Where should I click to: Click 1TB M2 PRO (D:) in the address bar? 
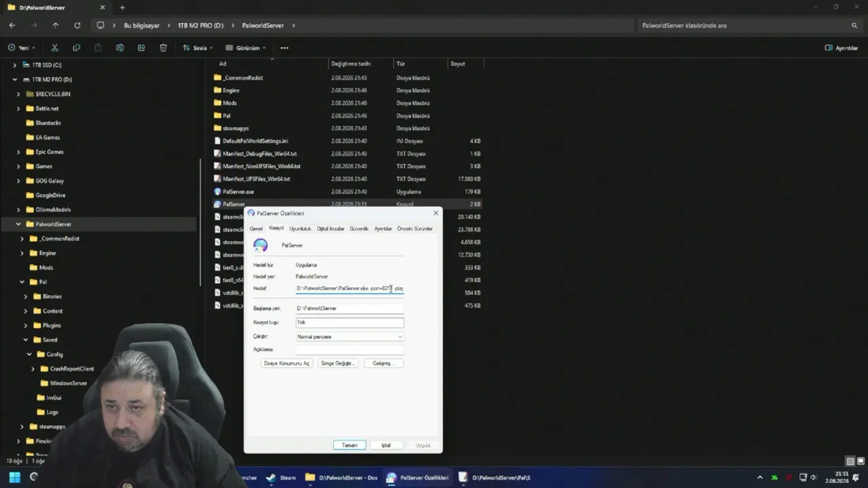pos(201,26)
